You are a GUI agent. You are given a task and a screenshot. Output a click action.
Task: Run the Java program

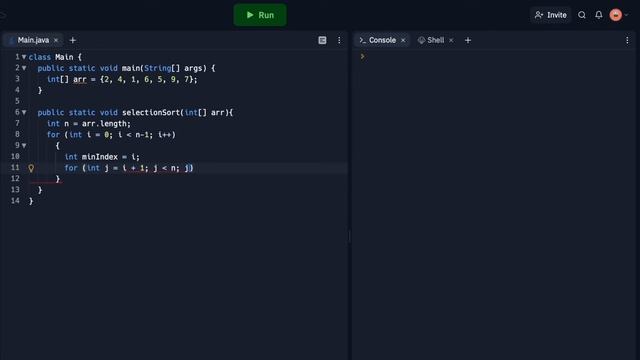260,15
